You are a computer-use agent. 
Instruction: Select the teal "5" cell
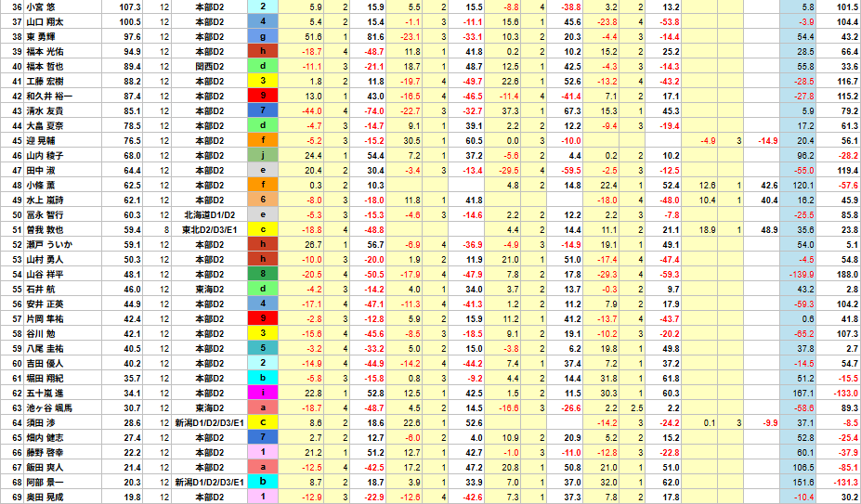(263, 349)
